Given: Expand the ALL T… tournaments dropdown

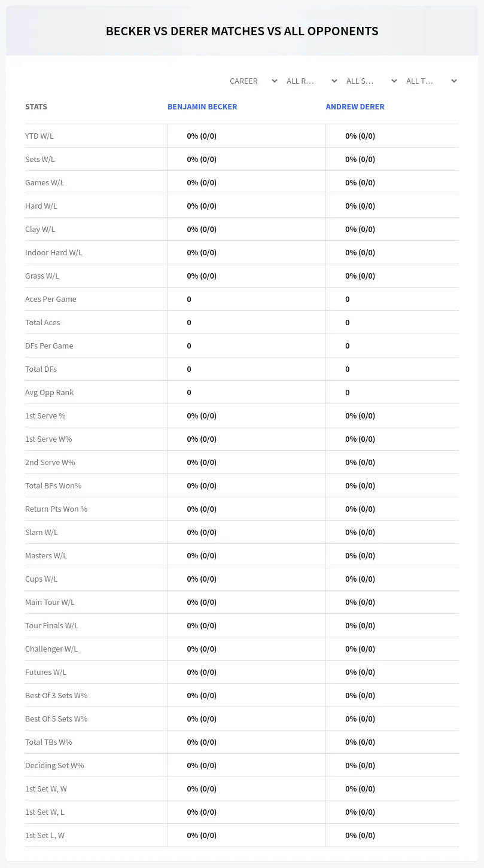Looking at the screenshot, I should [429, 81].
